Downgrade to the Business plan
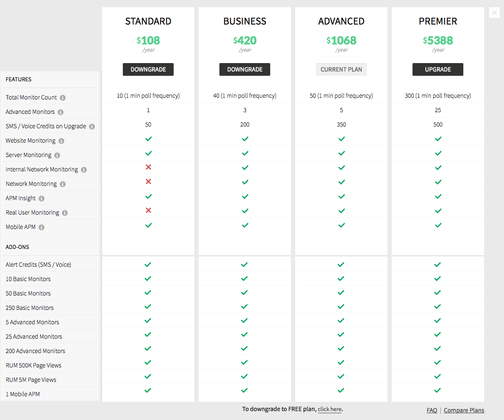Image resolution: width=504 pixels, height=420 pixels. pyautogui.click(x=245, y=69)
